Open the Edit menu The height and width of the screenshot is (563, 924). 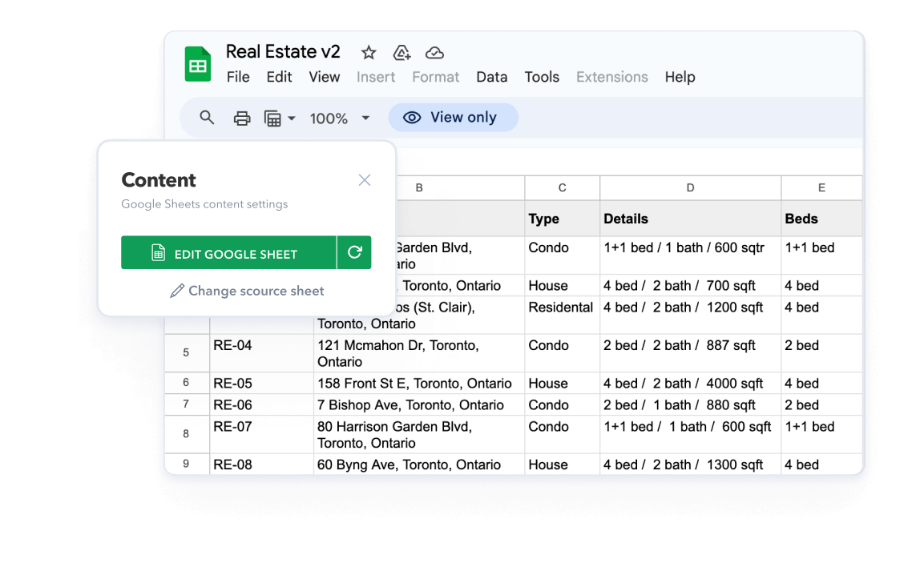(280, 77)
